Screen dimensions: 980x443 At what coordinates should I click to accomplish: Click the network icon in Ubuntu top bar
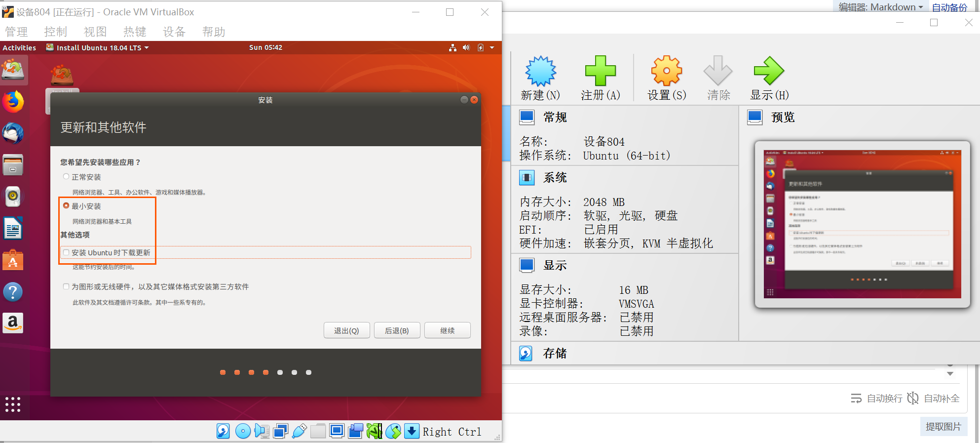pos(452,47)
